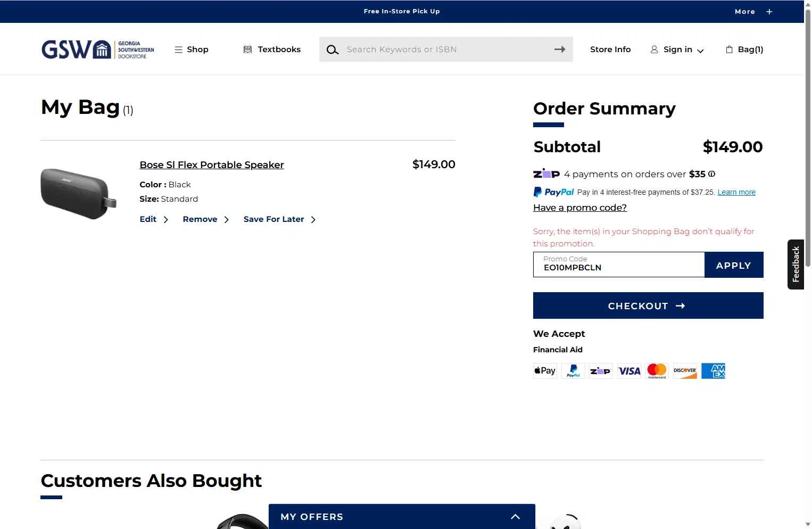Open Store Info

(610, 49)
